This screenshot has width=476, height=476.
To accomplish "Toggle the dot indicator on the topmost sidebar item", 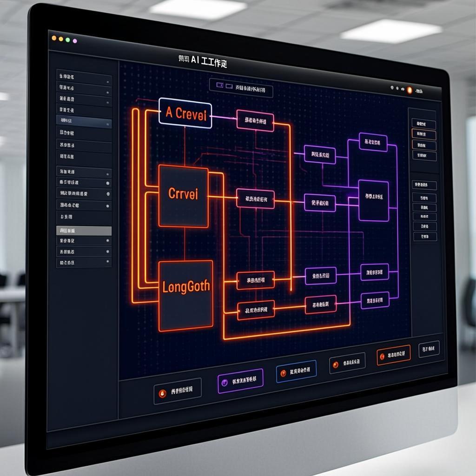I will (x=107, y=81).
